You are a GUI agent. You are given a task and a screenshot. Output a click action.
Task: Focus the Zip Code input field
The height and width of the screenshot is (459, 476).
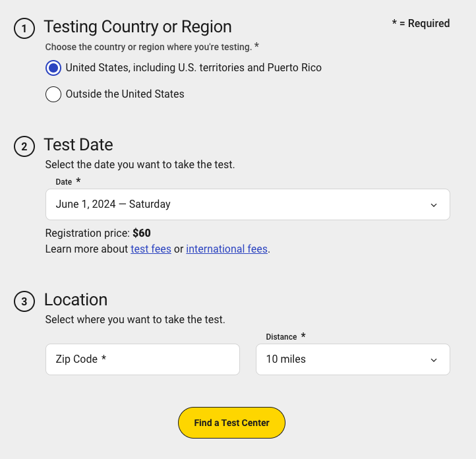click(x=142, y=359)
